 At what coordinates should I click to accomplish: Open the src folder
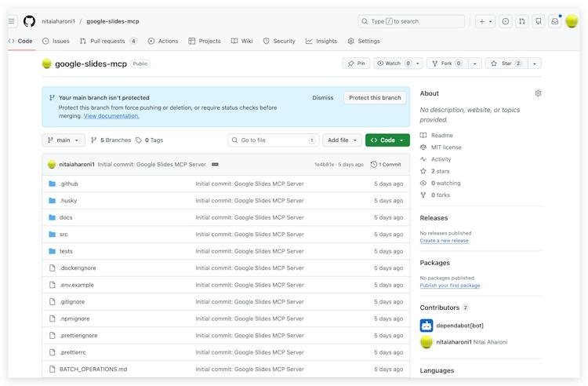[x=64, y=235]
